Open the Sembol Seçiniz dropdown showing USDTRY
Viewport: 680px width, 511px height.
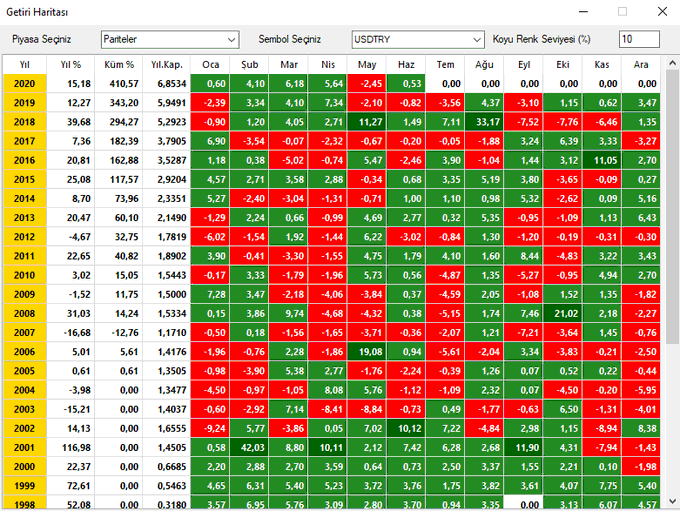pyautogui.click(x=418, y=39)
